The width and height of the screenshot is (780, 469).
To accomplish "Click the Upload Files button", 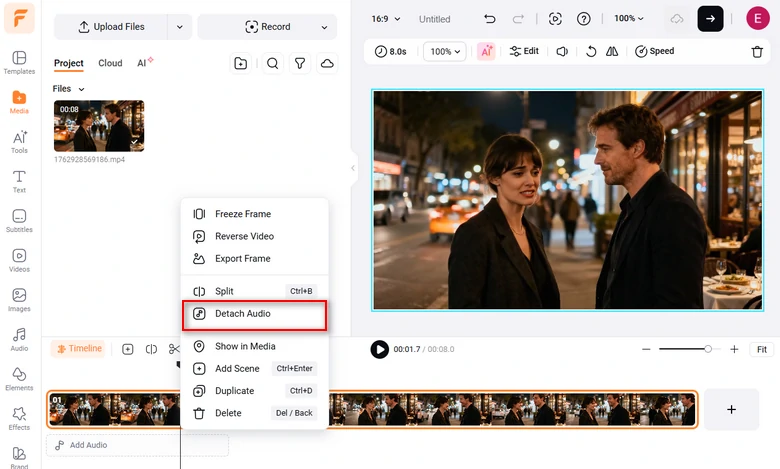I will 111,27.
